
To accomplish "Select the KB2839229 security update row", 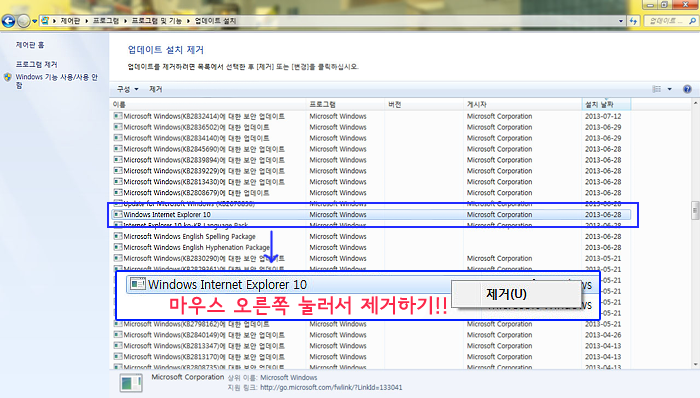I will click(x=371, y=171).
